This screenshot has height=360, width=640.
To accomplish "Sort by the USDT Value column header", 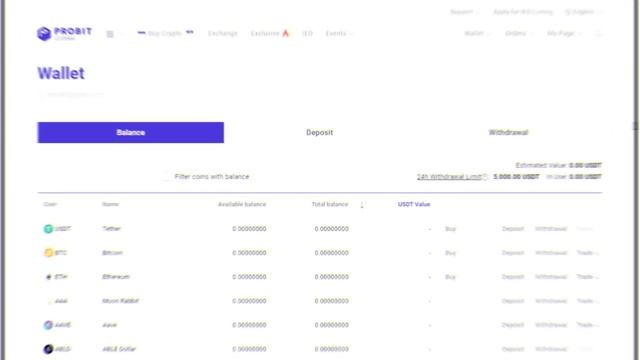I will (x=414, y=204).
